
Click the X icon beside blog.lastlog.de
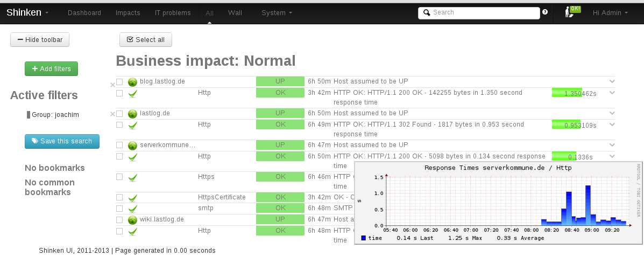pos(112,85)
